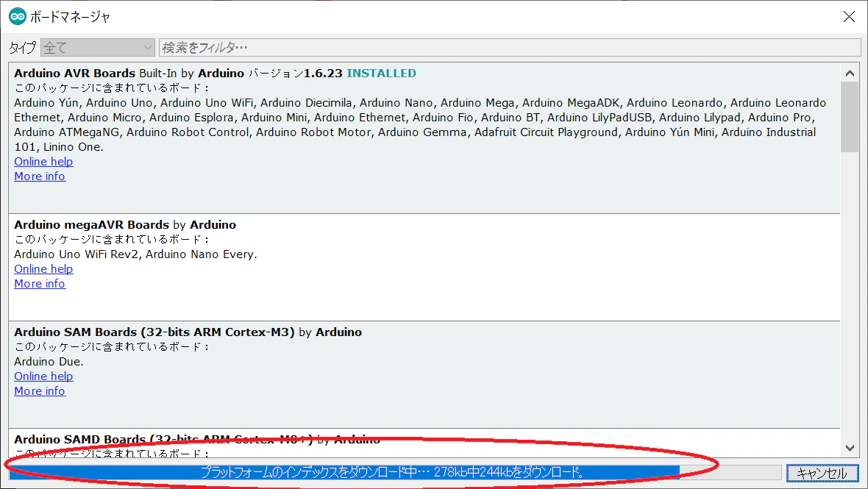Open Online help for Arduino AVR Boards
The image size is (868, 489).
coord(43,162)
